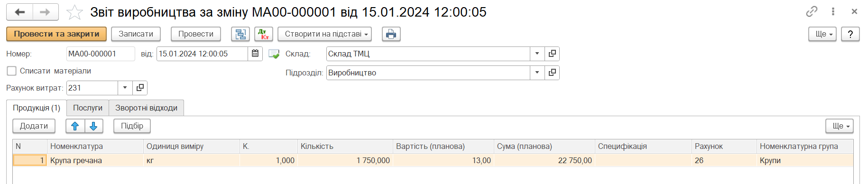Open Рахунок витрат account dropdown
The height and width of the screenshot is (184, 868).
[x=125, y=88]
